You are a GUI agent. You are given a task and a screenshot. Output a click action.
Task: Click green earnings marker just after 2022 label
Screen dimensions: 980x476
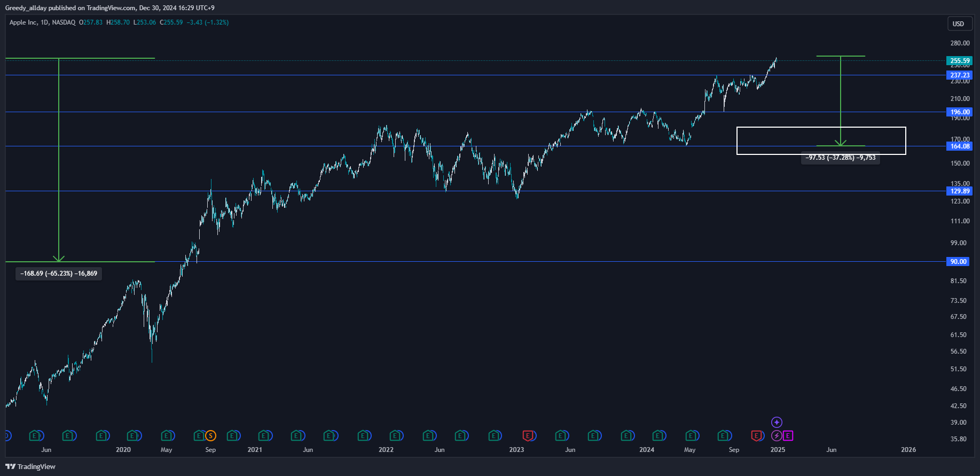395,436
